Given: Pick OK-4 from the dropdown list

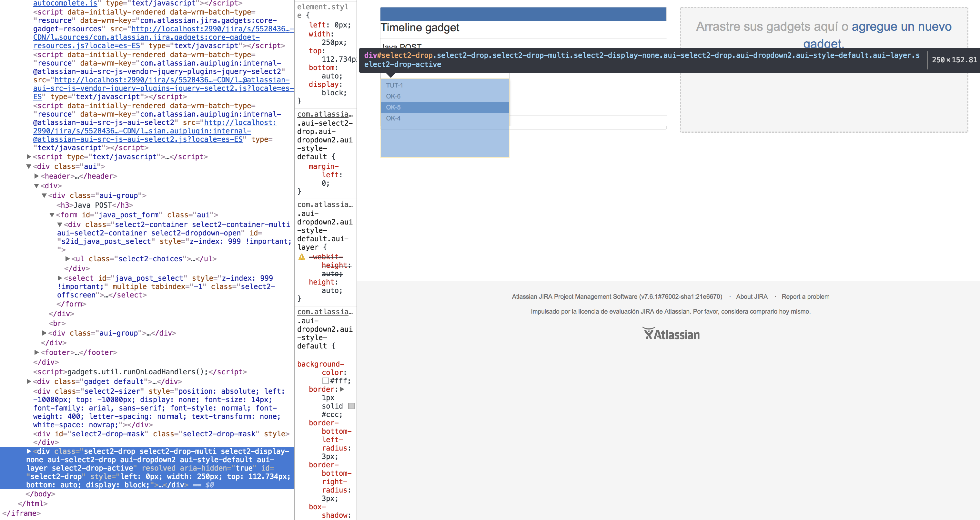Looking at the screenshot, I should pyautogui.click(x=445, y=119).
